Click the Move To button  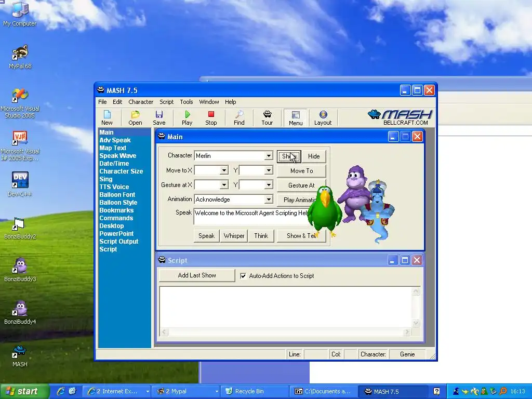click(302, 171)
